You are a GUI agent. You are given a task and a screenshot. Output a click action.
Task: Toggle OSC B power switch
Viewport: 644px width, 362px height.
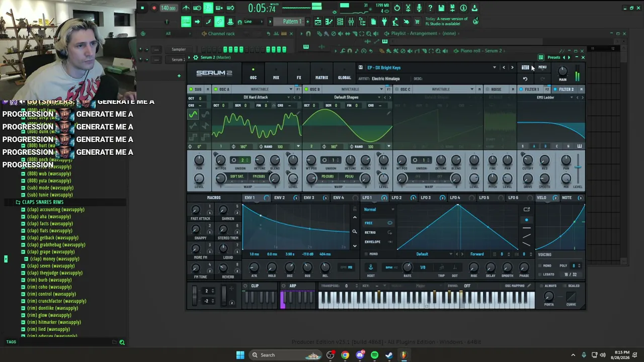pos(306,89)
